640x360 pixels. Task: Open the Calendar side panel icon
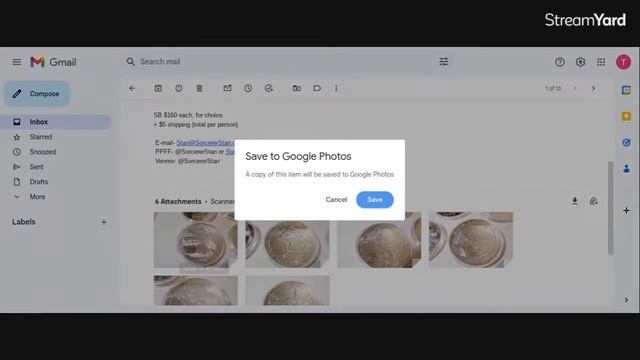click(626, 90)
